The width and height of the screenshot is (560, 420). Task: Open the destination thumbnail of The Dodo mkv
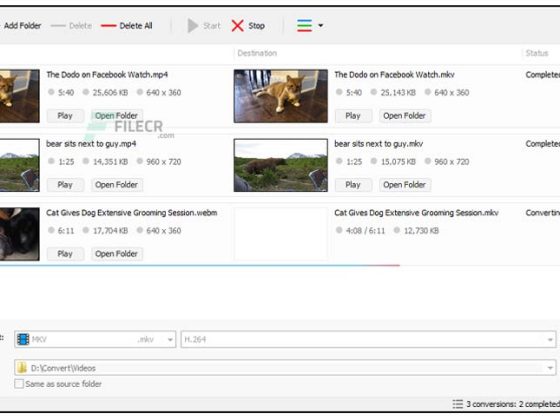tap(281, 96)
